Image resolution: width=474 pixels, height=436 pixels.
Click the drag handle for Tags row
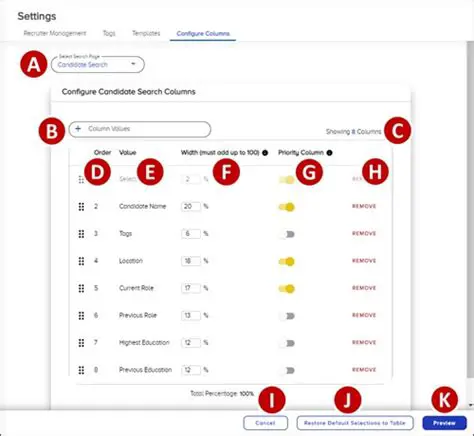click(81, 234)
